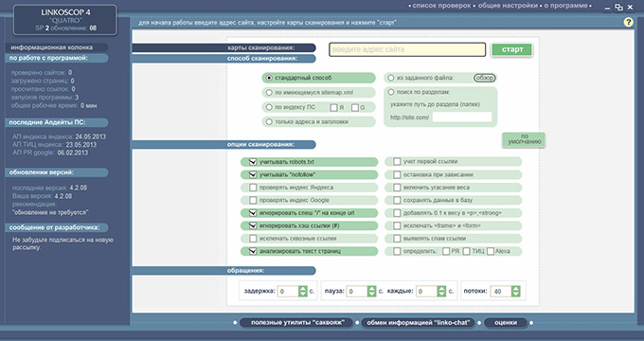Click информационная колонка sidebar header
Viewport: 644px width, 341px height.
(x=57, y=47)
